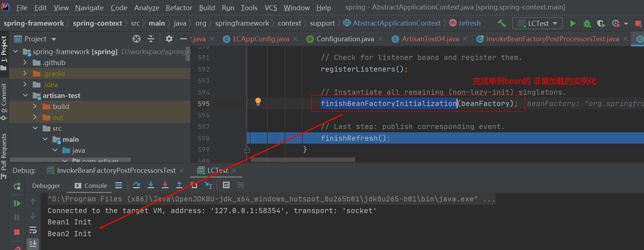Pause the program in the debugger
Screen dimensions: 644x250
[17, 217]
